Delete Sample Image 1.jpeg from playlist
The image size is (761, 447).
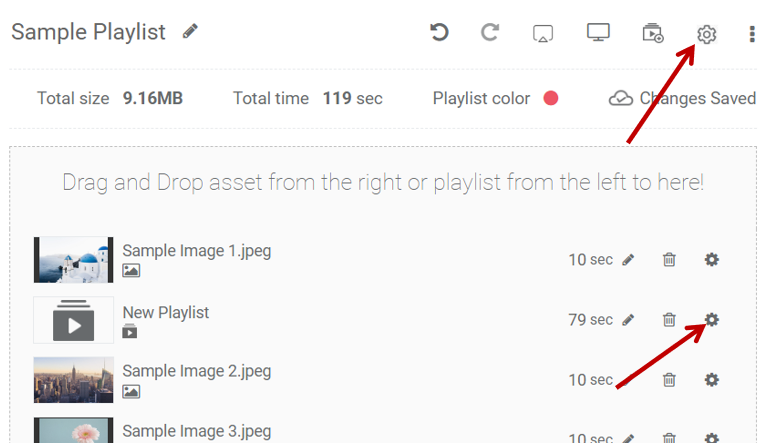[x=669, y=260]
